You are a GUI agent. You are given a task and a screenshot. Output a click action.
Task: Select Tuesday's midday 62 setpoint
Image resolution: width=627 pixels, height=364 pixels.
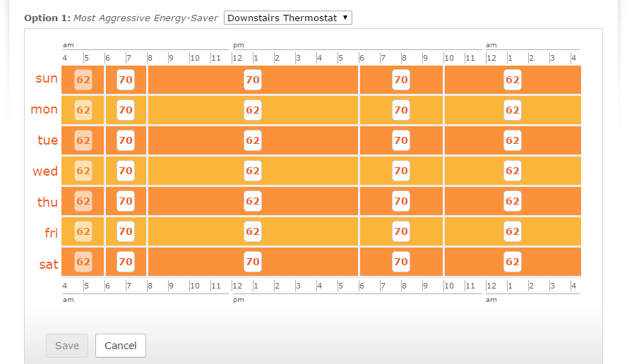(253, 140)
